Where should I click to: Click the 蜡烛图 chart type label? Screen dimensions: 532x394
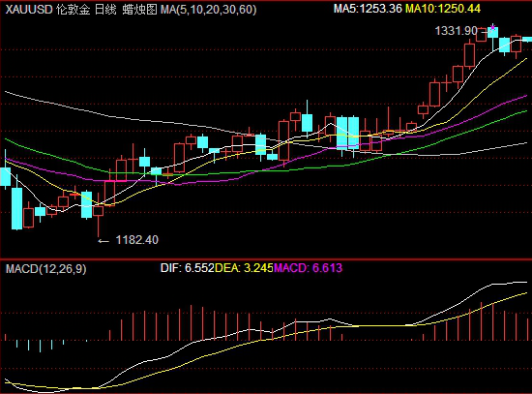point(139,9)
